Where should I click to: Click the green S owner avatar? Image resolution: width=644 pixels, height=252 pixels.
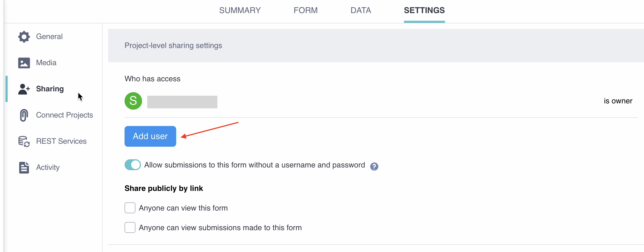133,101
